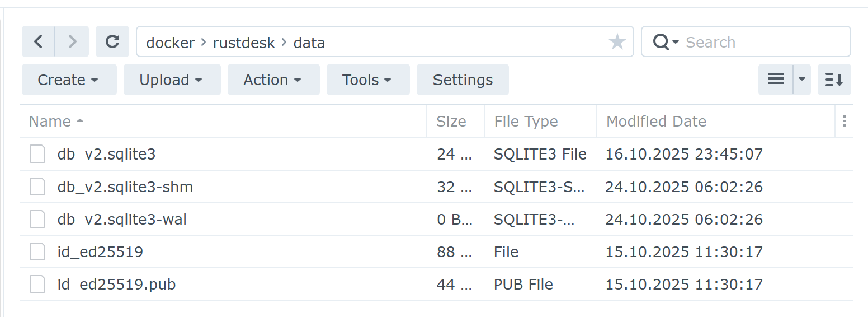Click the file icon for db_v2.sqlite3
The image size is (868, 317).
[x=37, y=154]
